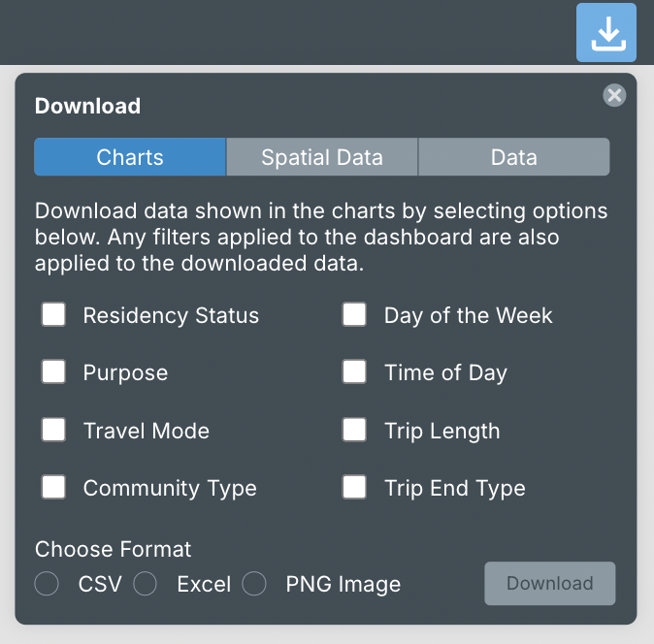
Task: Select the Trip Length checkbox
Action: pos(355,431)
